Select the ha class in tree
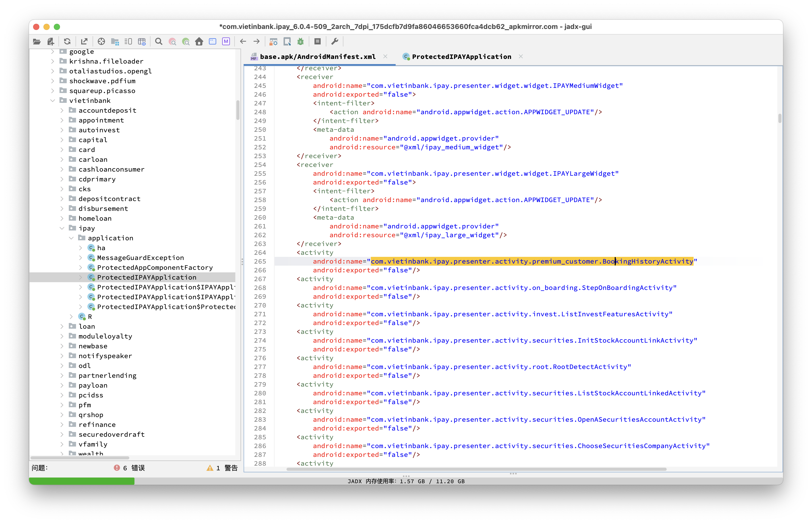812x523 pixels. (101, 248)
